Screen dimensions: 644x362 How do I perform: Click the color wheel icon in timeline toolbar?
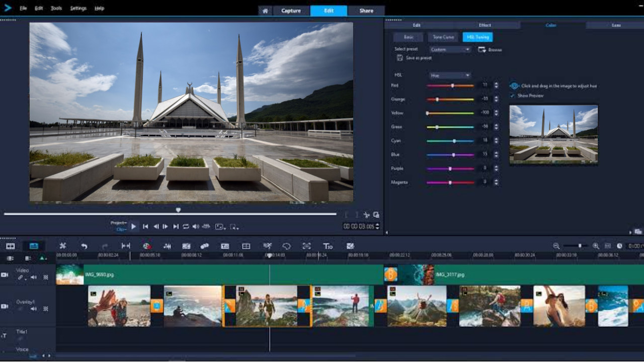[147, 246]
